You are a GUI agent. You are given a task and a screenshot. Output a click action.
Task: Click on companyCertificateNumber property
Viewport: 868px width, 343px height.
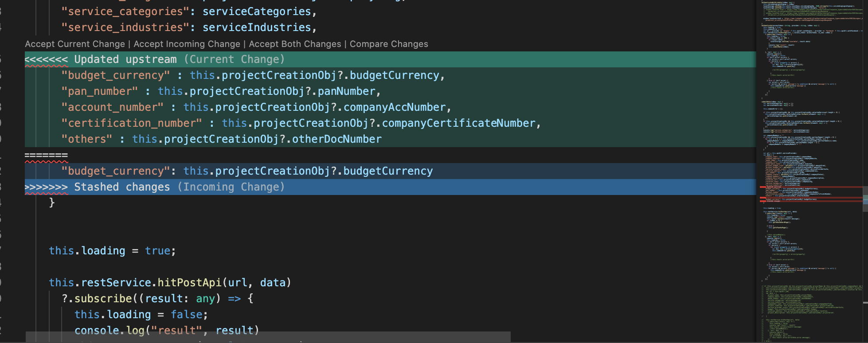458,123
